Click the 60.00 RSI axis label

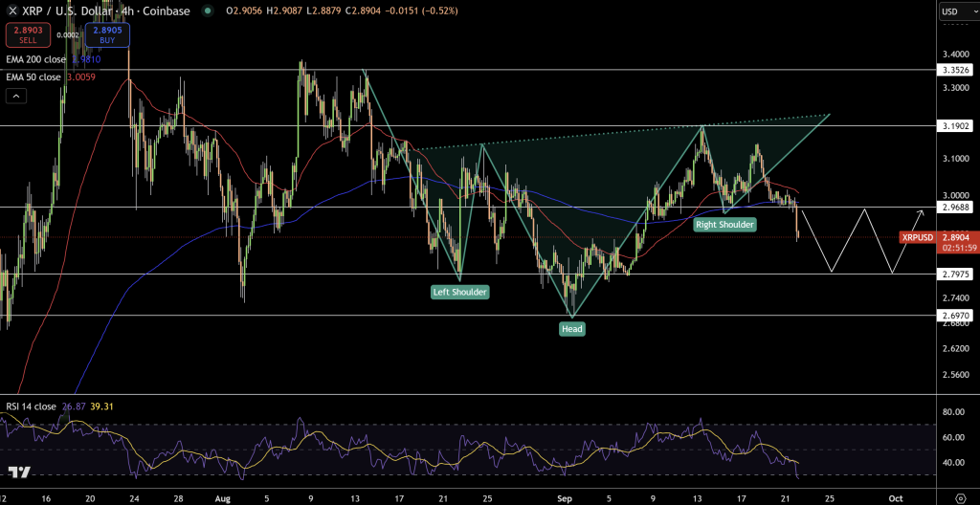(x=952, y=437)
